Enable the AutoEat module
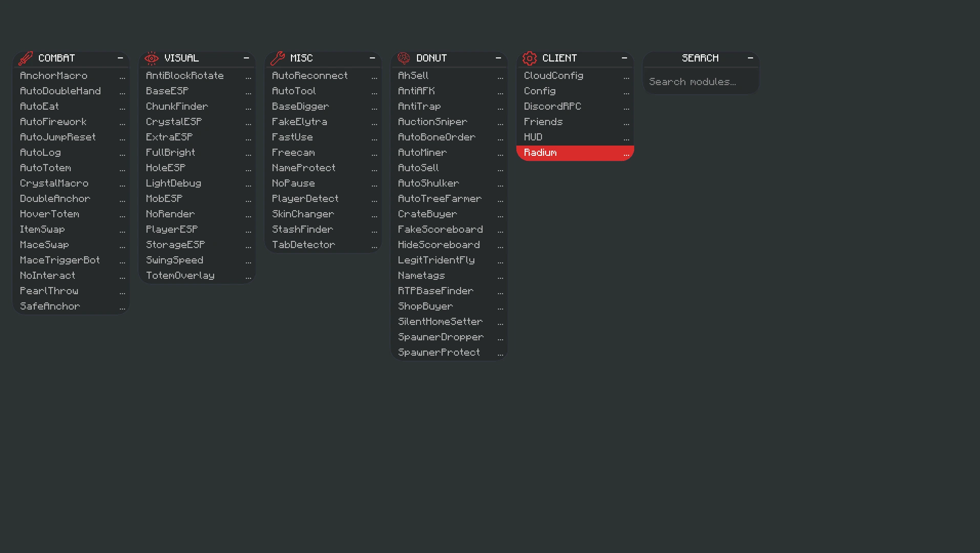 (39, 106)
